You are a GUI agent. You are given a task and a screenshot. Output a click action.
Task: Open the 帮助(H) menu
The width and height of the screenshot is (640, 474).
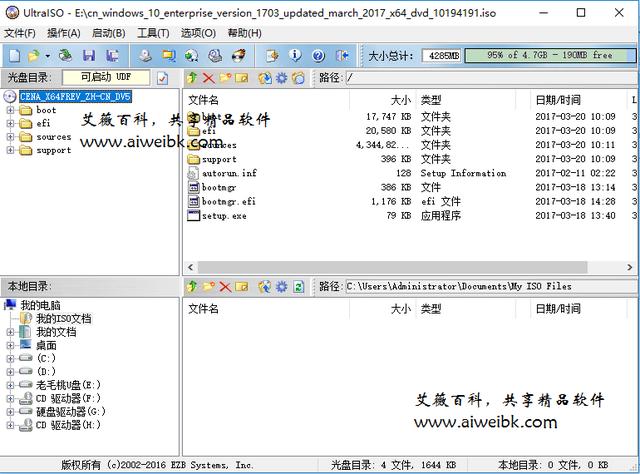click(244, 33)
